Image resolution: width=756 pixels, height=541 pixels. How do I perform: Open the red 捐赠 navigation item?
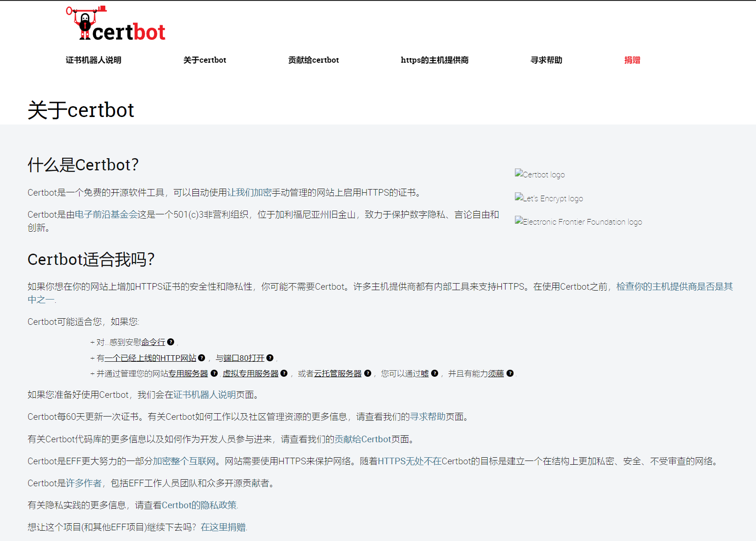pyautogui.click(x=632, y=60)
